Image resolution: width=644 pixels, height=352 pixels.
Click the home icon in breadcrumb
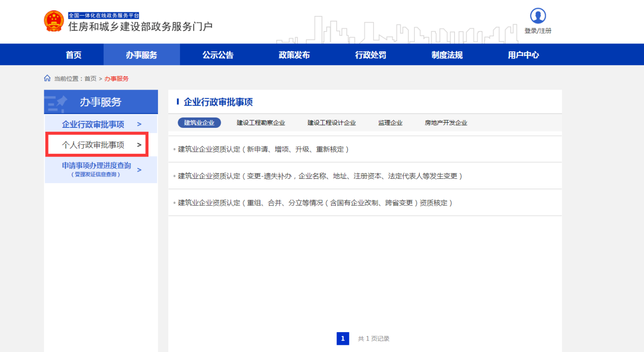coord(47,78)
